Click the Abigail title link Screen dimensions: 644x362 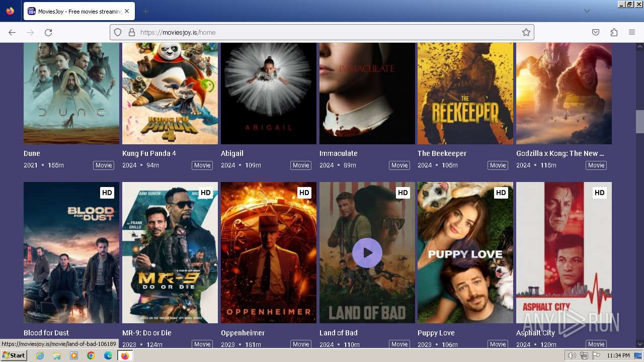point(232,153)
